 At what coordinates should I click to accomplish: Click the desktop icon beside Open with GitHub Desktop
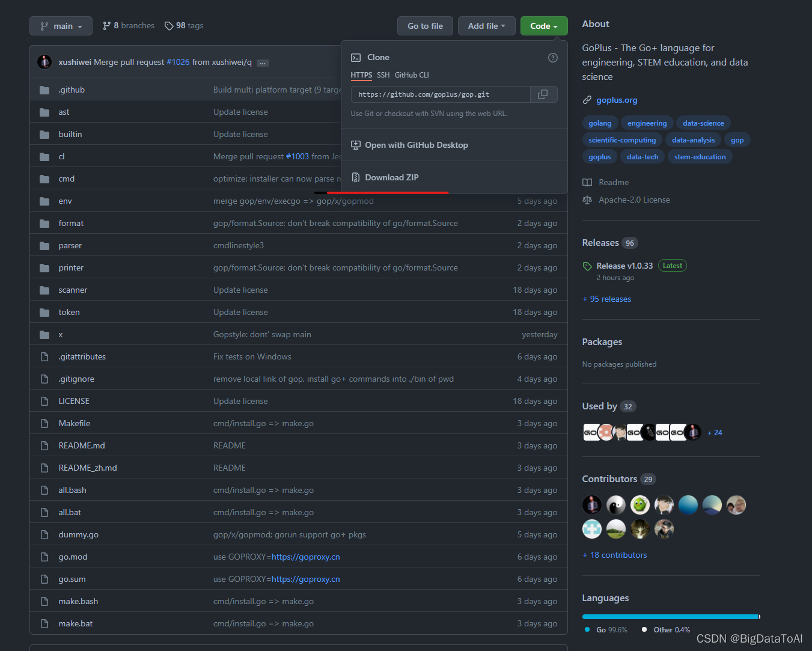point(356,145)
